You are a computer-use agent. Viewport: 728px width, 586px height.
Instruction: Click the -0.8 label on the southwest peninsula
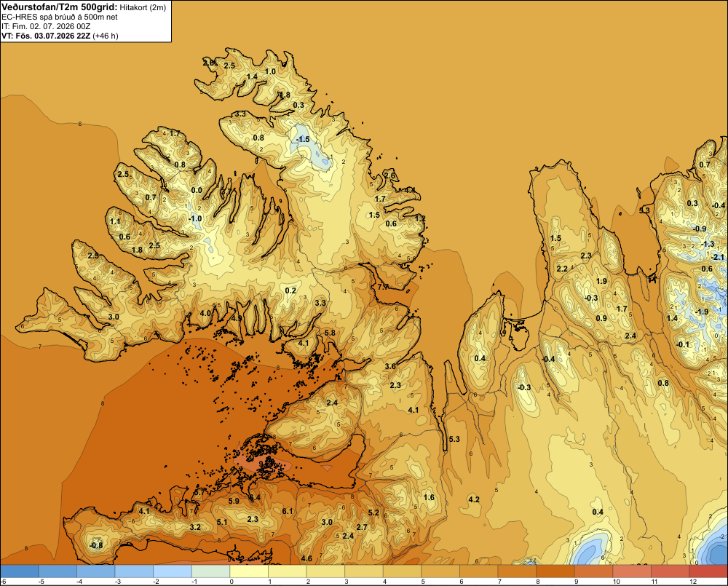coord(96,546)
